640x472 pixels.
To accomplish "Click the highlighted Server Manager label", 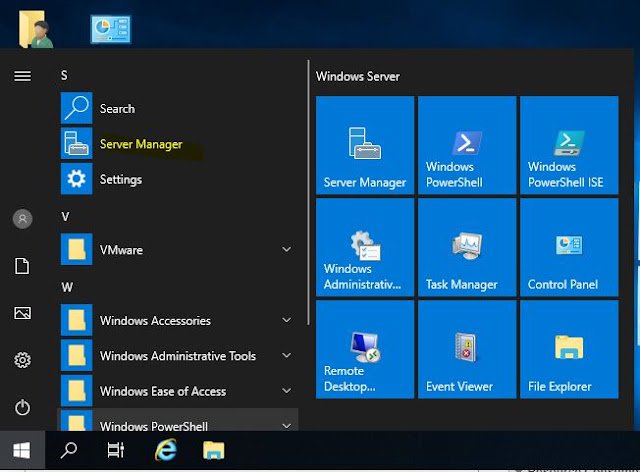I will pos(141,144).
